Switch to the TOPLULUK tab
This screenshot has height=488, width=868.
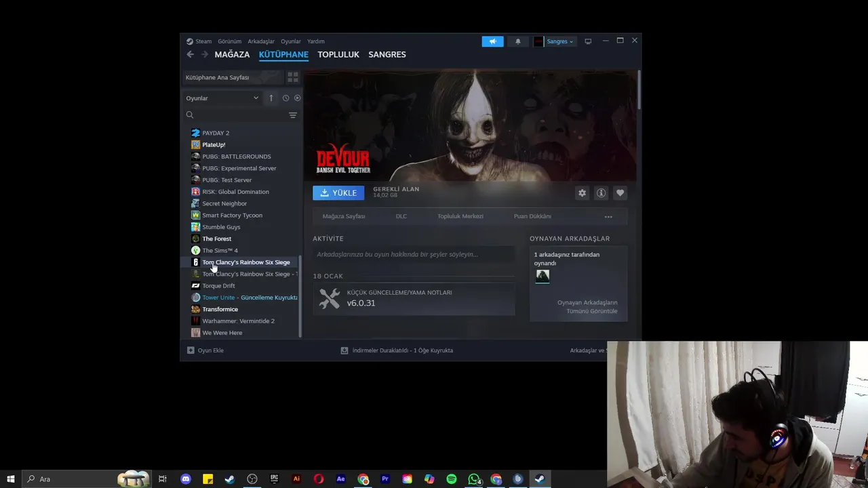(x=338, y=54)
